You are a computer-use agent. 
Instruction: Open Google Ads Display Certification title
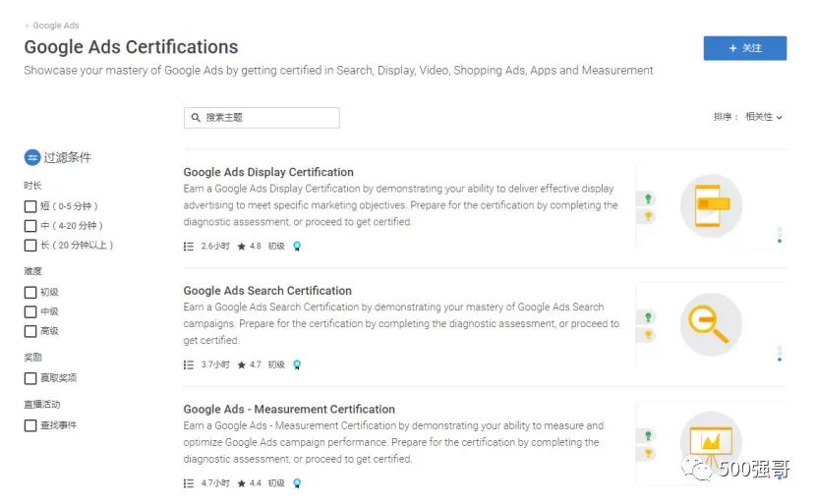268,172
